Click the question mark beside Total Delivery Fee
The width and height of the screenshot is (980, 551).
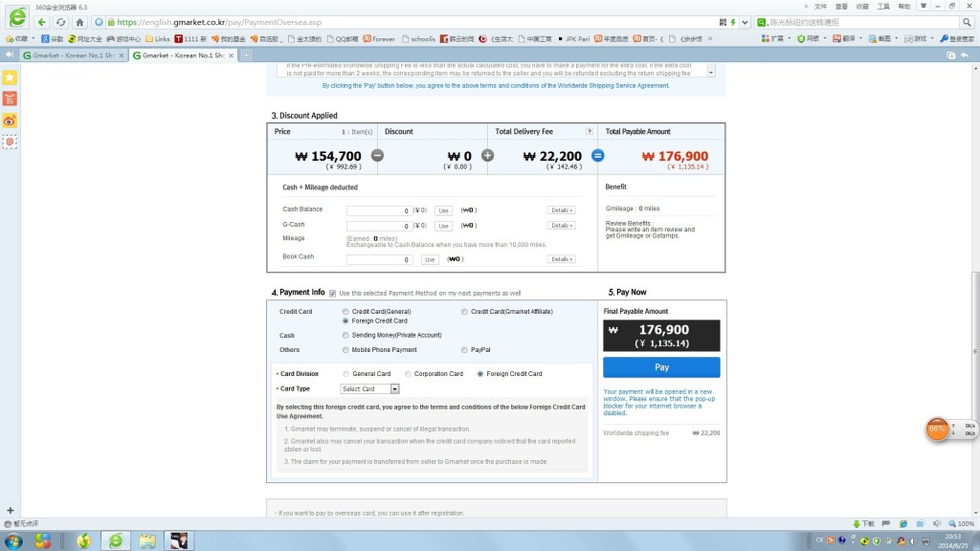click(589, 131)
